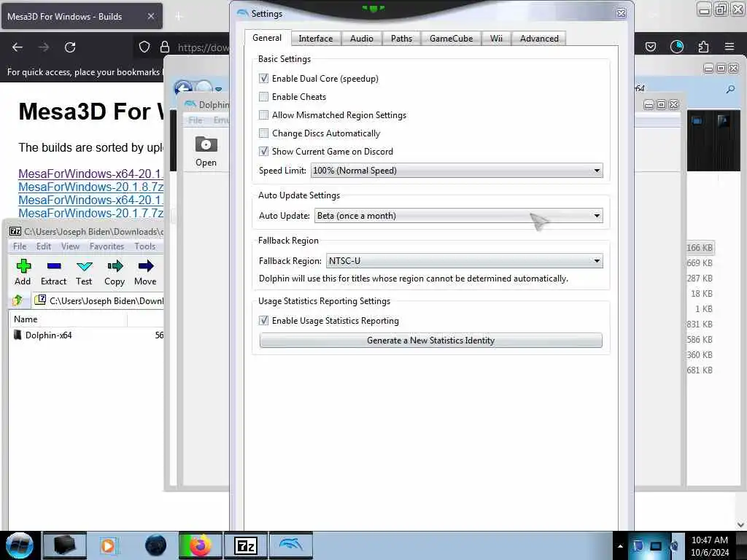
Task: Select the General settings tab
Action: (267, 38)
